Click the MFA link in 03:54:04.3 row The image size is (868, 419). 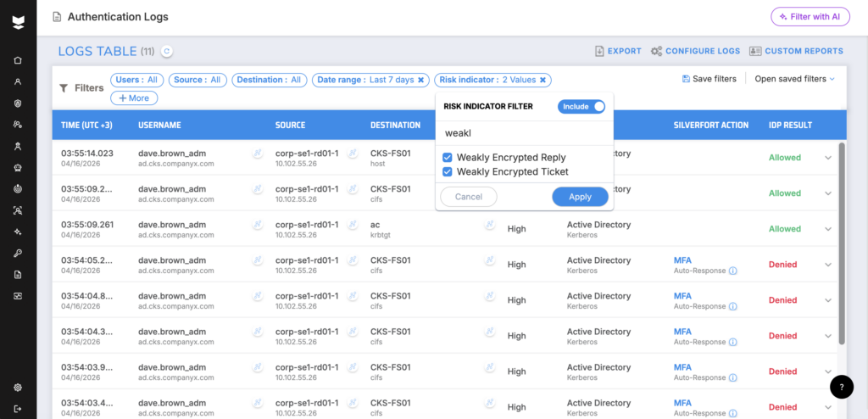pyautogui.click(x=682, y=332)
